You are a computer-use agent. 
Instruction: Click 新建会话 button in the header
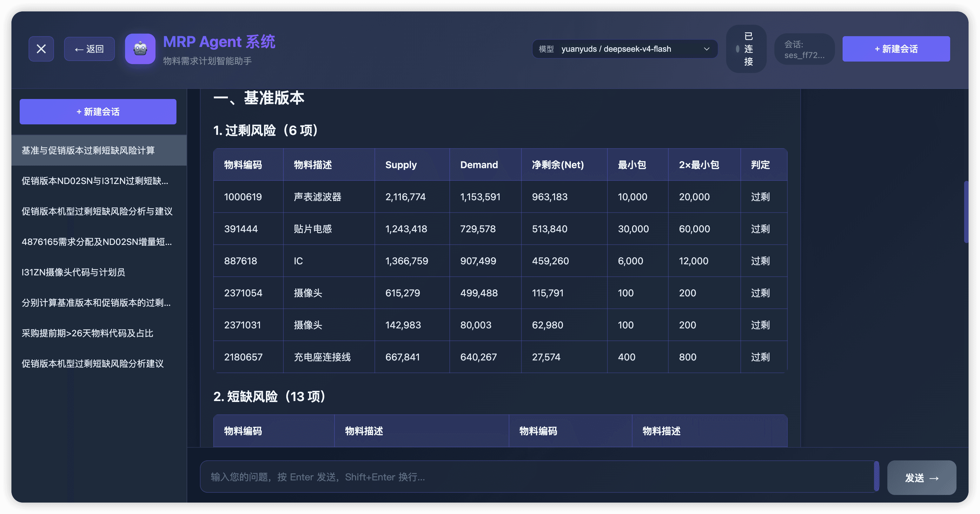click(896, 49)
